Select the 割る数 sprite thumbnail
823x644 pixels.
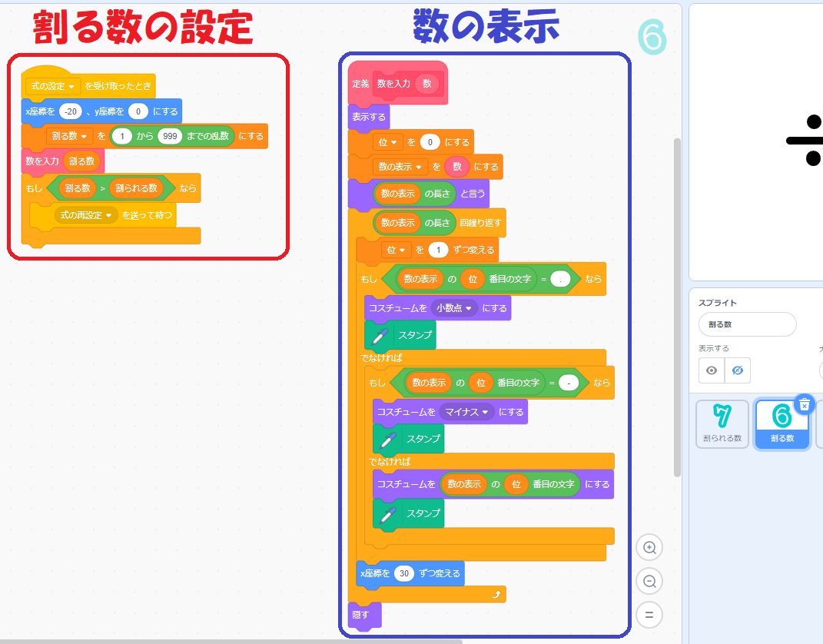[782, 423]
